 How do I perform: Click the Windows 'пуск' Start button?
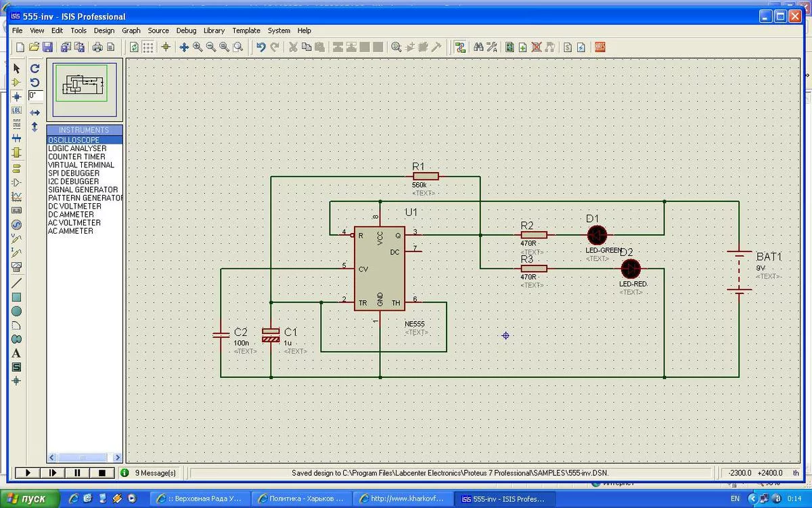(27, 499)
